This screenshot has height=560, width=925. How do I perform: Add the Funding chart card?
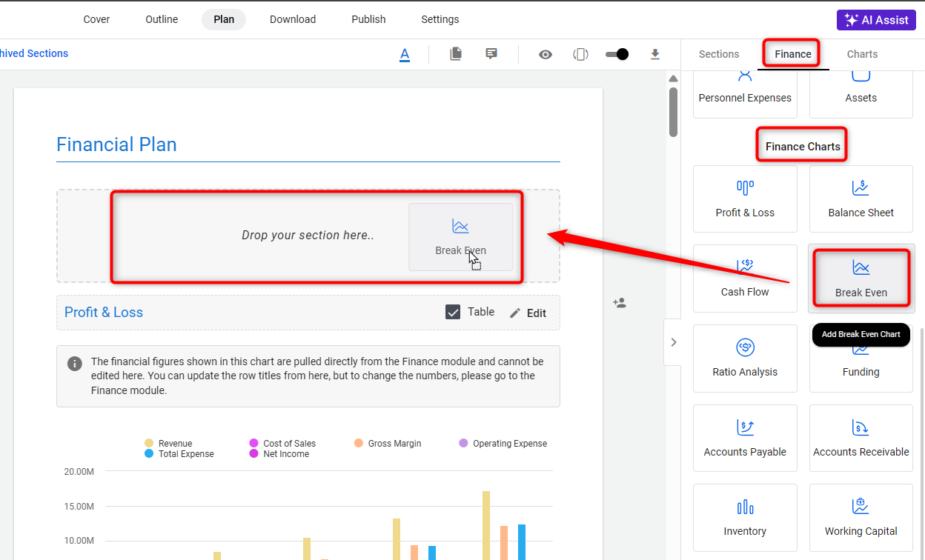[x=861, y=371]
